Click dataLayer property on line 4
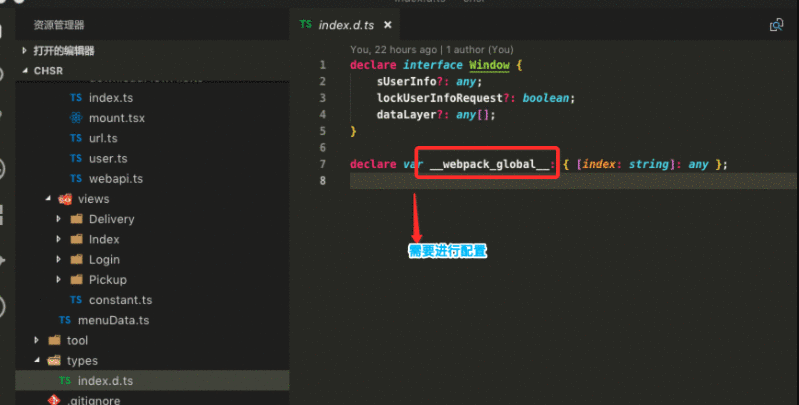The height and width of the screenshot is (405, 799). tap(407, 115)
